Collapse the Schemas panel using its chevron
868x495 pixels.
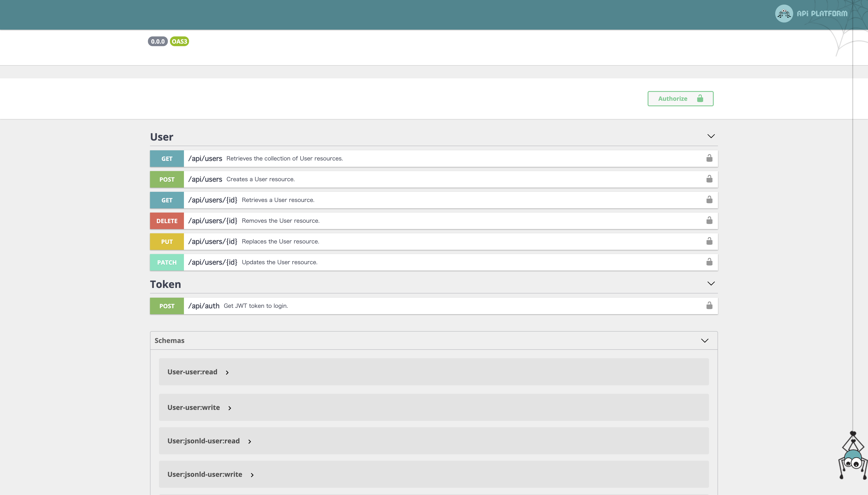pos(704,340)
